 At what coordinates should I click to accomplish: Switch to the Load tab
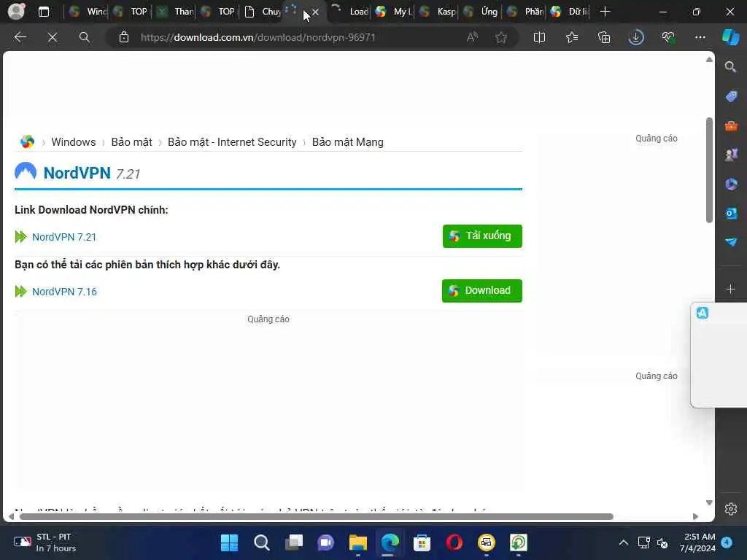[350, 12]
